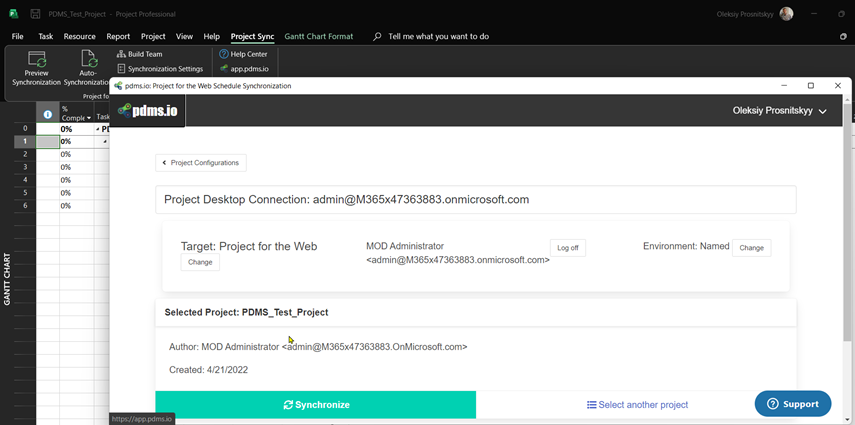
Task: Click the Log off button
Action: (568, 248)
